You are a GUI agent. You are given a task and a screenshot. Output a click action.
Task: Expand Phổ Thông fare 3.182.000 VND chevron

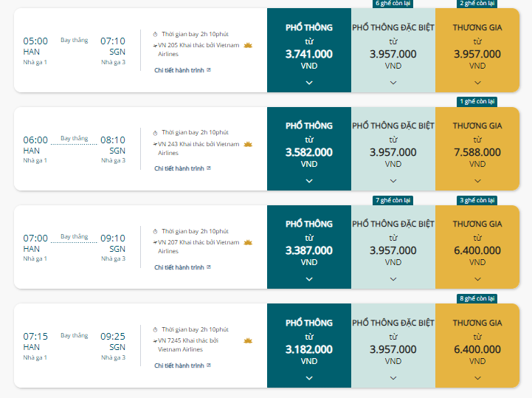pyautogui.click(x=309, y=377)
